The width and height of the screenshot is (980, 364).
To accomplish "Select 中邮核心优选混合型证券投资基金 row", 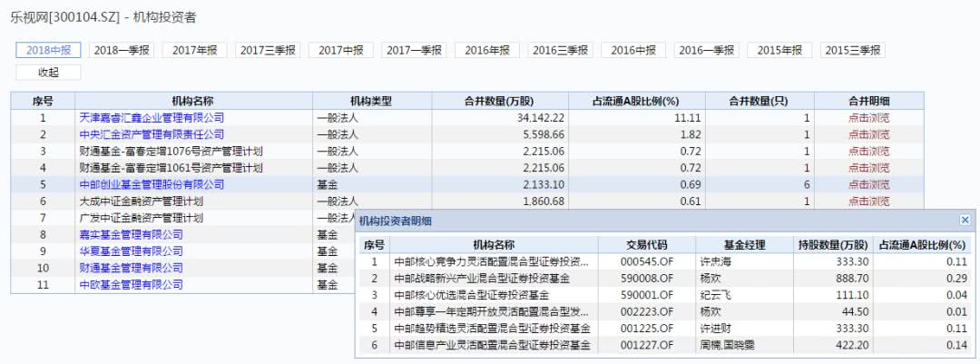I will [x=666, y=295].
